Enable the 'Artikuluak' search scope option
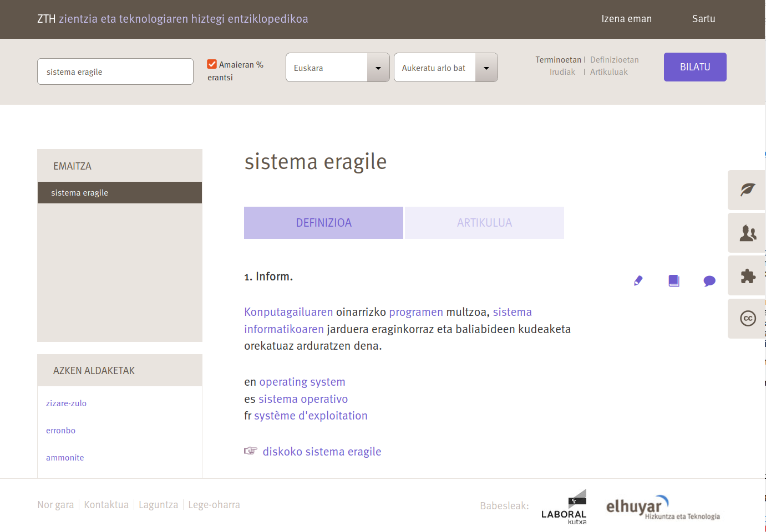This screenshot has width=766, height=532. click(x=608, y=72)
